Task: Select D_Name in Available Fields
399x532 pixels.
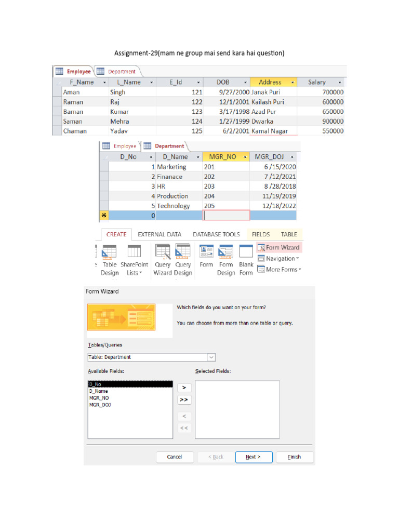Action: pos(130,391)
